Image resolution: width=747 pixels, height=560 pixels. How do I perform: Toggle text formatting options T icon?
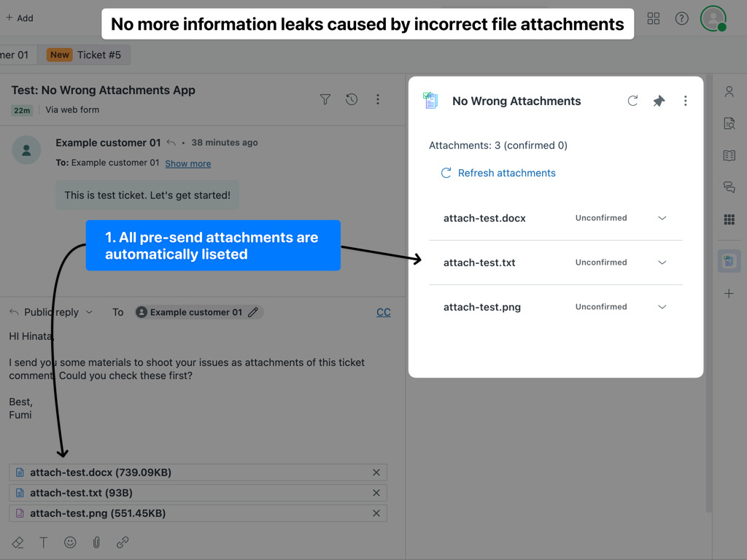(44, 542)
